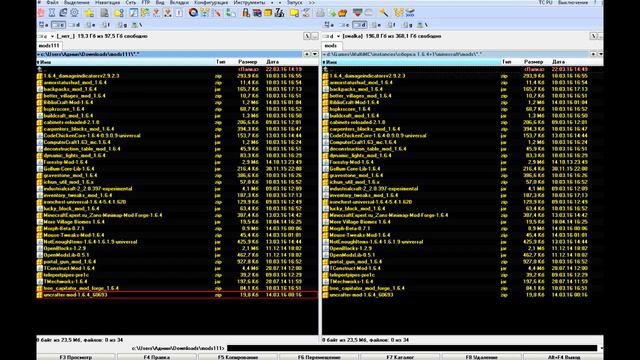The height and width of the screenshot is (360, 640).
Task: Open left panel directory history arrow
Action: [315, 54]
